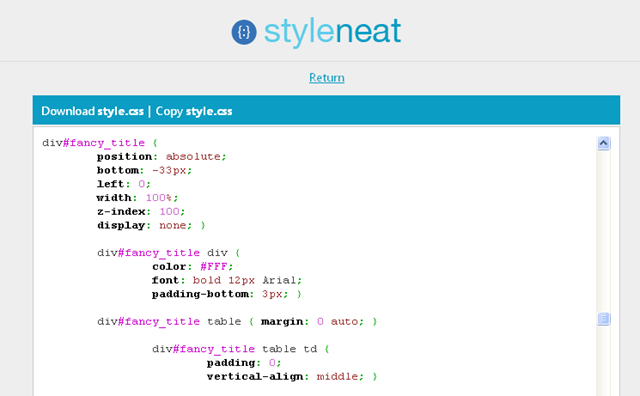Click the styleneat curly-brace logo icon
Screen dimensions: 640x396
(244, 32)
